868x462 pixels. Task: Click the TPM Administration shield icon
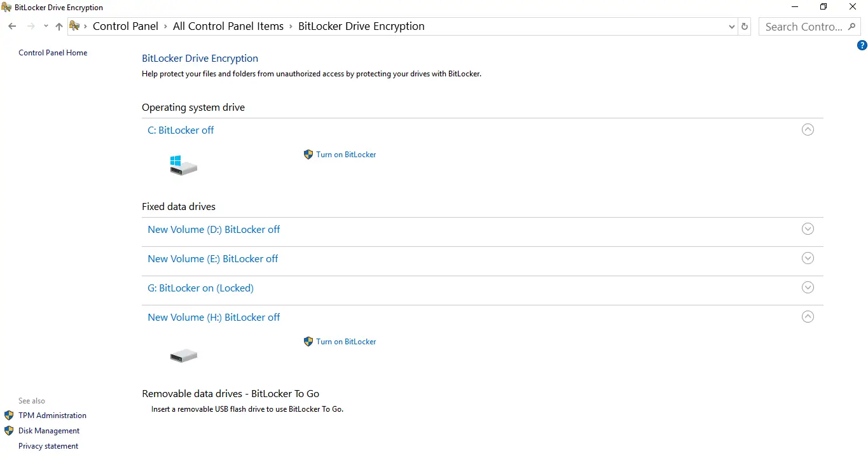8,415
